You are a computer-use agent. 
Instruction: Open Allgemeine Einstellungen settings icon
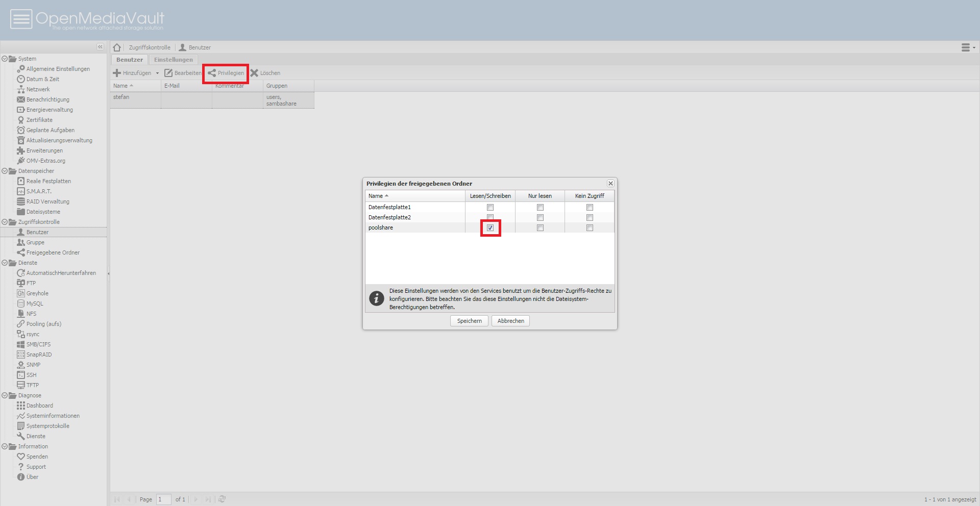point(21,69)
